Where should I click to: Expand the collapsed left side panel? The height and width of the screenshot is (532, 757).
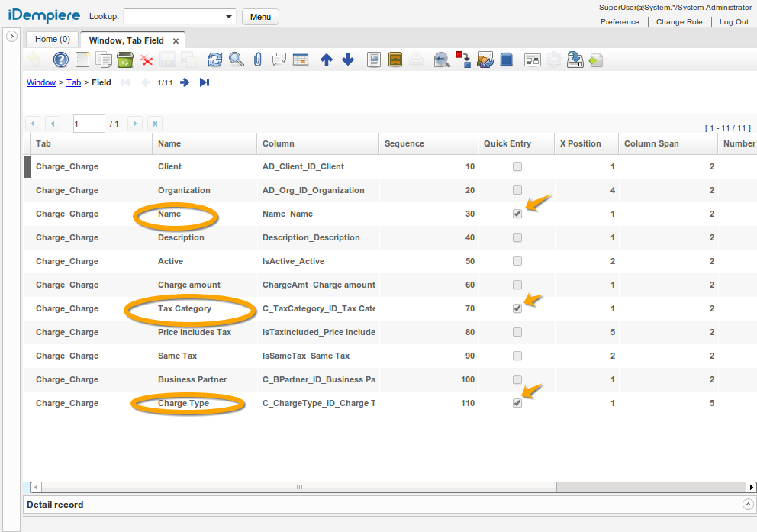[x=11, y=37]
